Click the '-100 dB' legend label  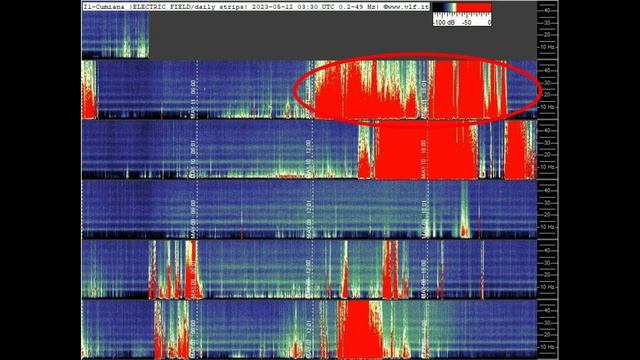pyautogui.click(x=444, y=23)
